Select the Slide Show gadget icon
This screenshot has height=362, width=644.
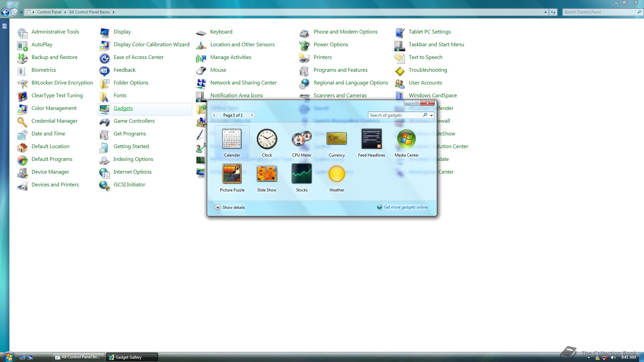pos(267,173)
